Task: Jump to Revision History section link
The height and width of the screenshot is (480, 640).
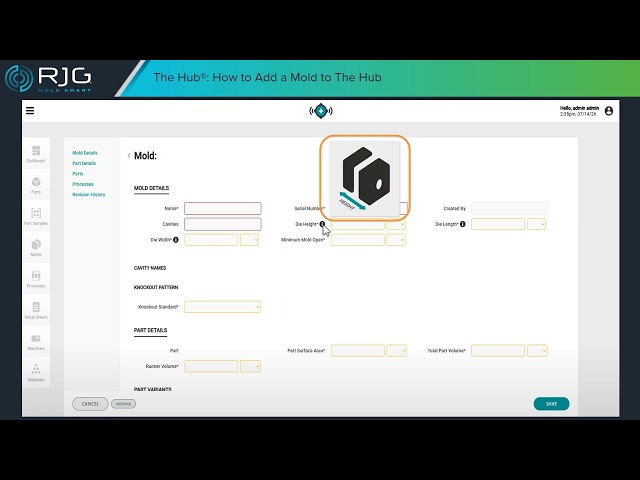Action: [89, 195]
